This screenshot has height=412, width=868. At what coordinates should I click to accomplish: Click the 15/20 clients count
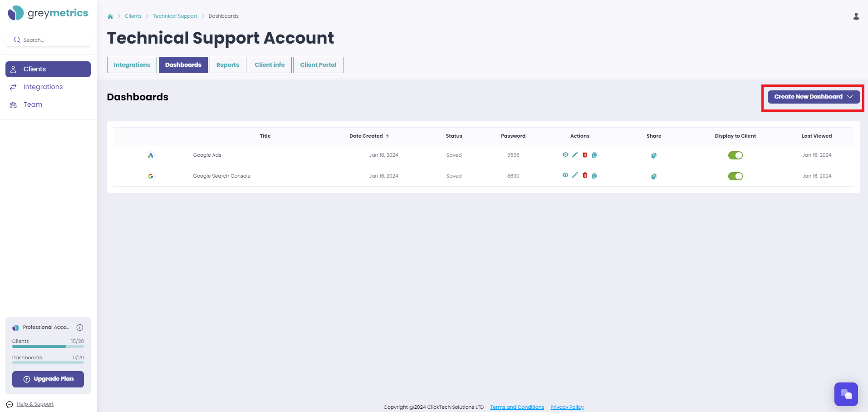77,341
